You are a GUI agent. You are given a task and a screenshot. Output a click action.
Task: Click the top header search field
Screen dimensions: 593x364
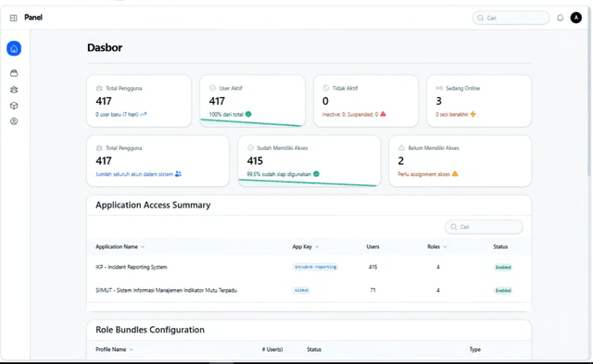click(511, 18)
